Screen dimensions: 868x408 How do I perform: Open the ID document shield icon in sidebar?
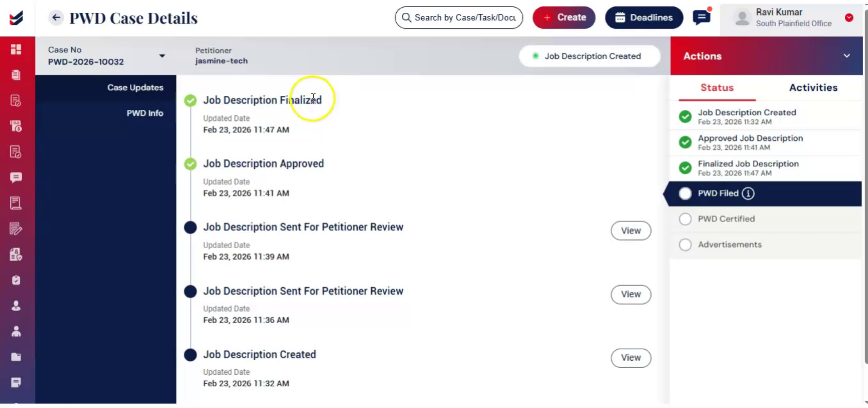coord(16,254)
